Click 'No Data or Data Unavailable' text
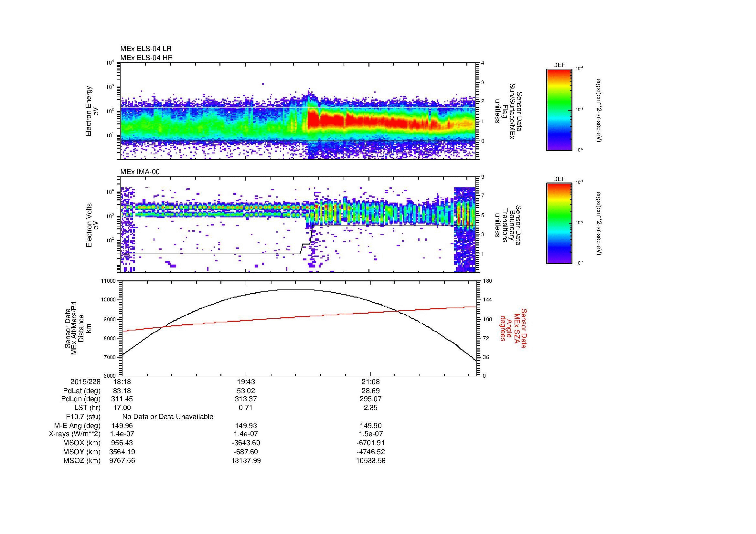This screenshot has height=534, width=756. (x=168, y=417)
